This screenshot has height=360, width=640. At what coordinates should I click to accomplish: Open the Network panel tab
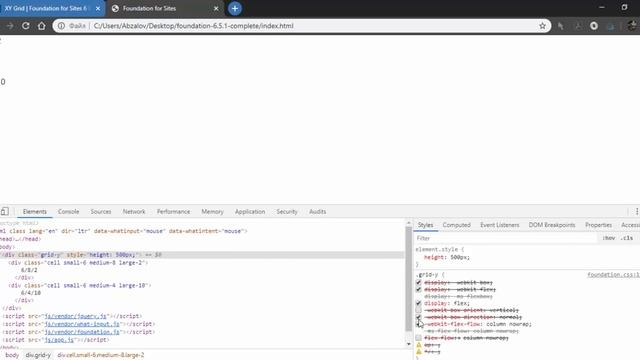pyautogui.click(x=134, y=211)
